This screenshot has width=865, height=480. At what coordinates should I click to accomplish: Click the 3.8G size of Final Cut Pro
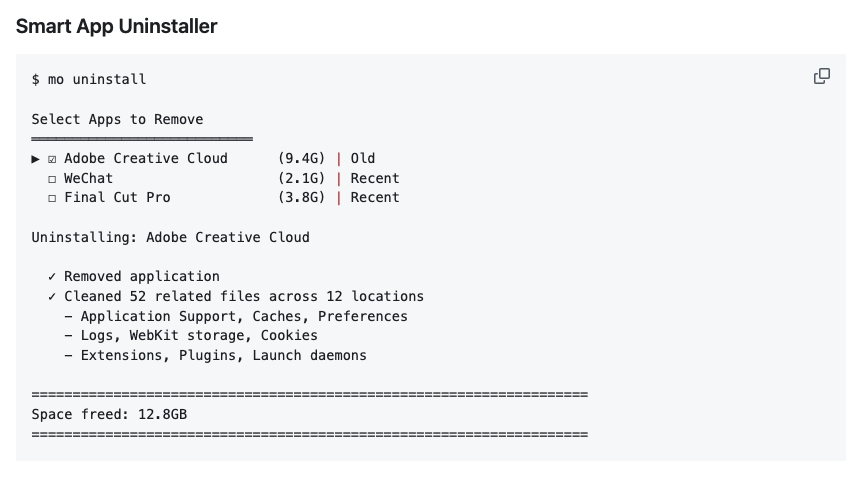(301, 197)
